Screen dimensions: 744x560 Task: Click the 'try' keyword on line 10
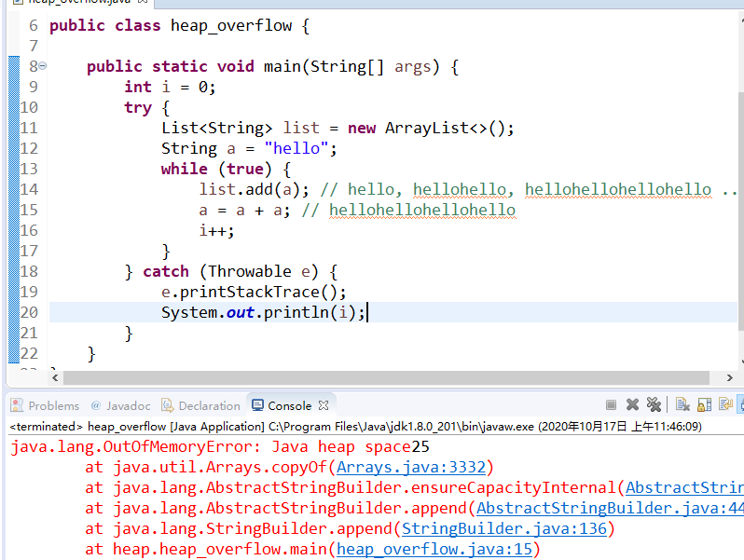click(138, 108)
